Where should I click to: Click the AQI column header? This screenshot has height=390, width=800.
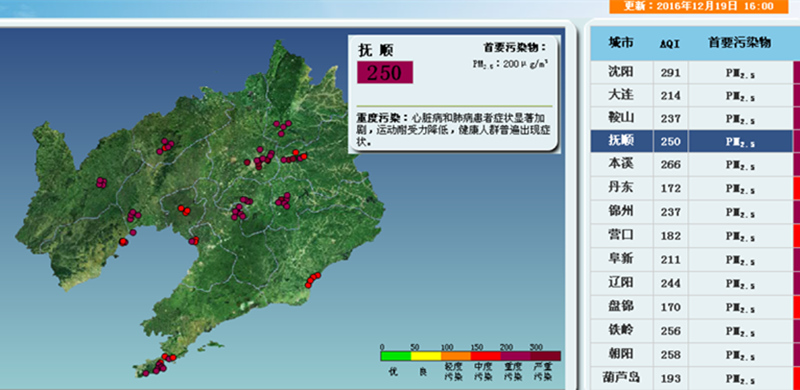[669, 43]
